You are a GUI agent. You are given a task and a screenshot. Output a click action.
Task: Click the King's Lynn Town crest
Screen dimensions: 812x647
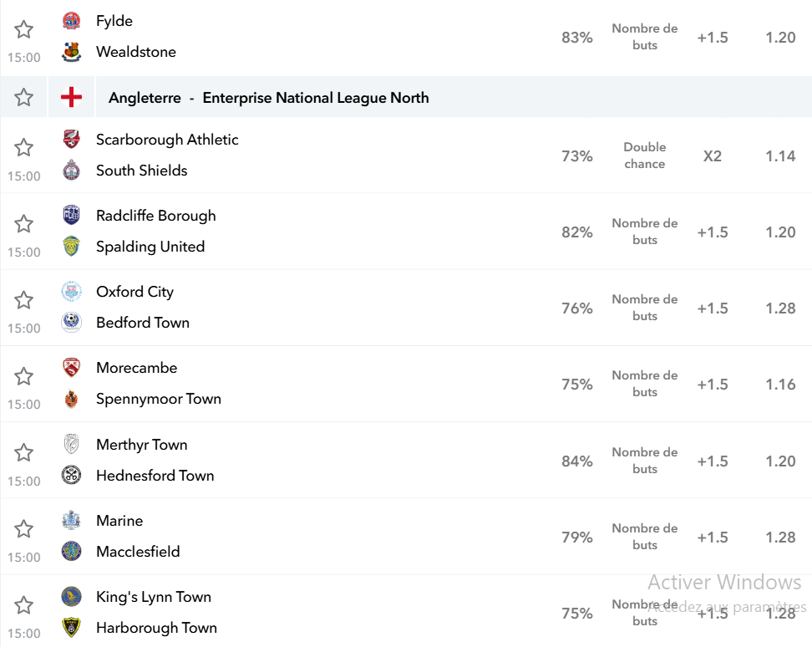coord(72,597)
